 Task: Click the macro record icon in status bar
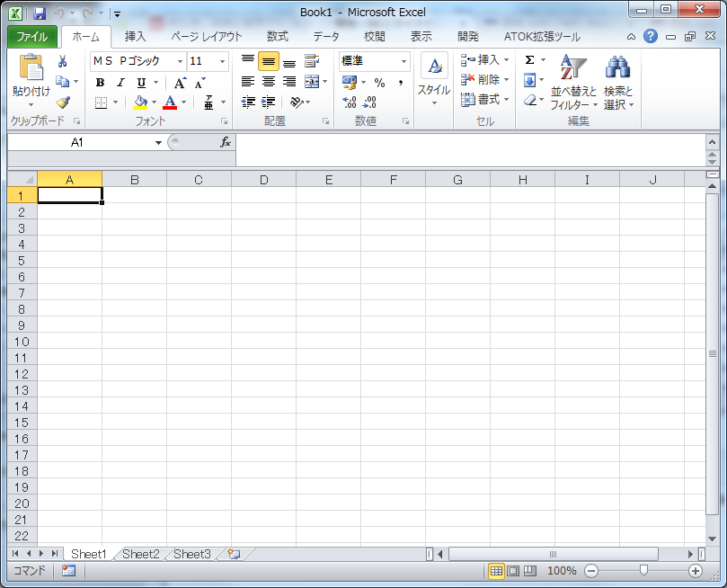68,570
